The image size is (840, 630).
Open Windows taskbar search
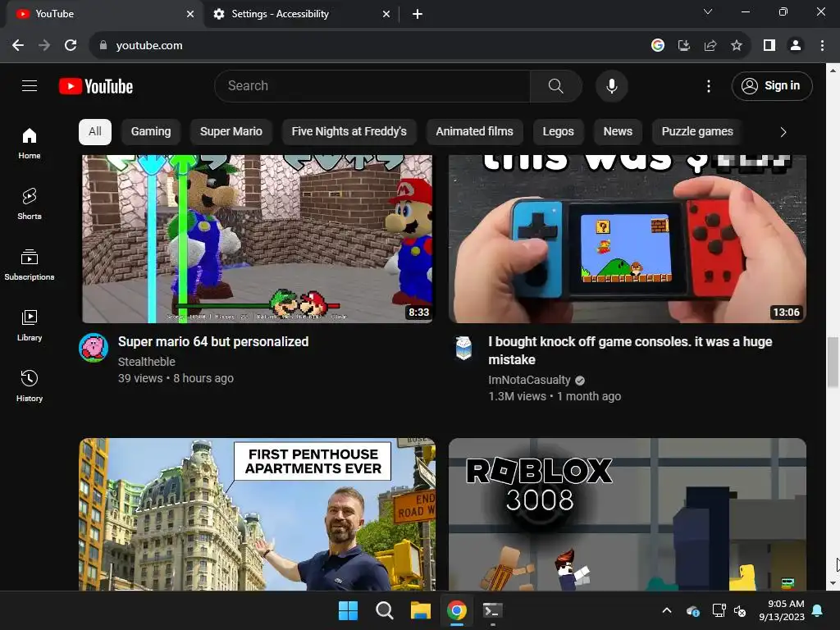pyautogui.click(x=384, y=610)
